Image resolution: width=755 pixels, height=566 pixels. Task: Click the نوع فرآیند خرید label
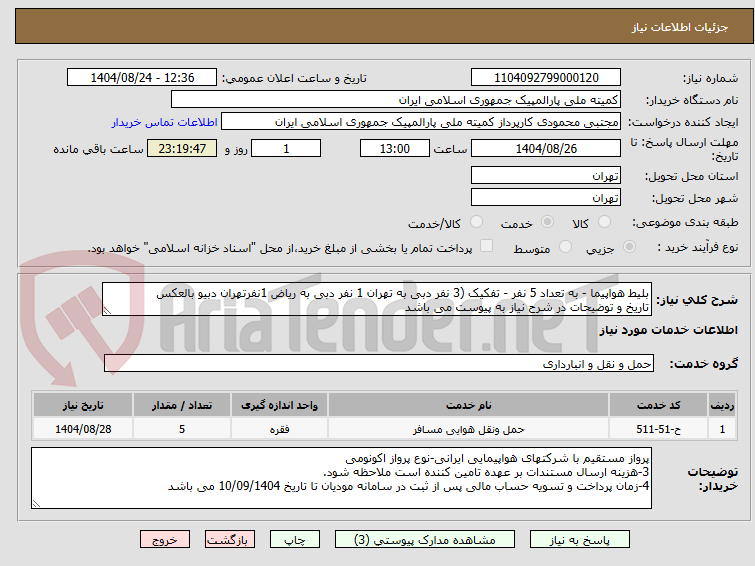(698, 247)
